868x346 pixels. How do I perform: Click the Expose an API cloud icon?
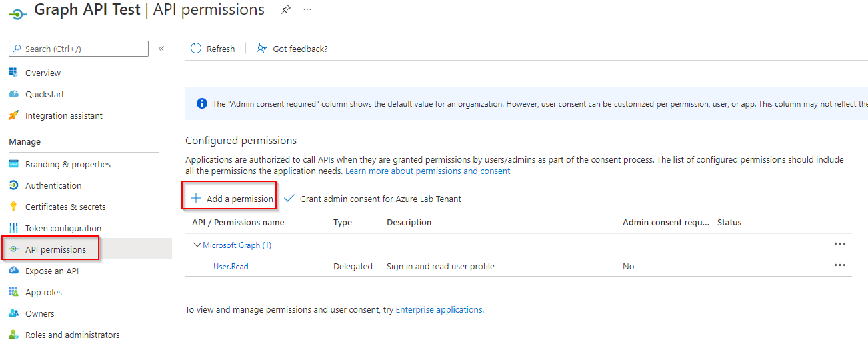(x=13, y=271)
